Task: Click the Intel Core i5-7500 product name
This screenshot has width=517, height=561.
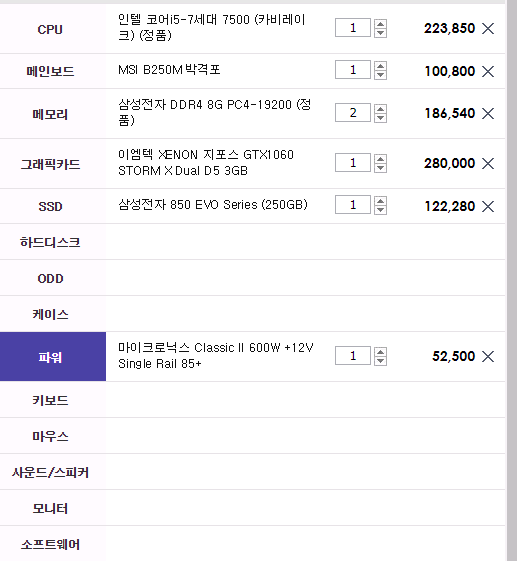Action: 212,27
